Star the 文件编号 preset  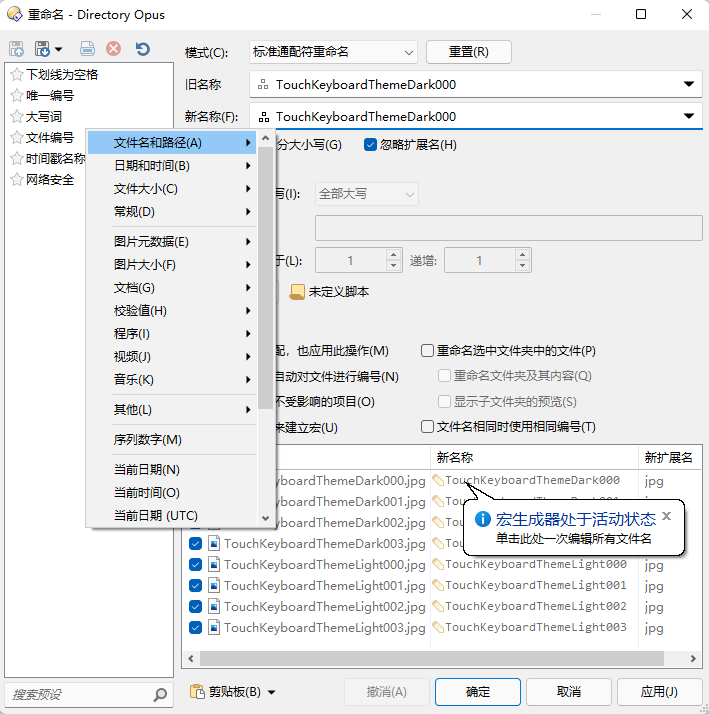(x=17, y=138)
